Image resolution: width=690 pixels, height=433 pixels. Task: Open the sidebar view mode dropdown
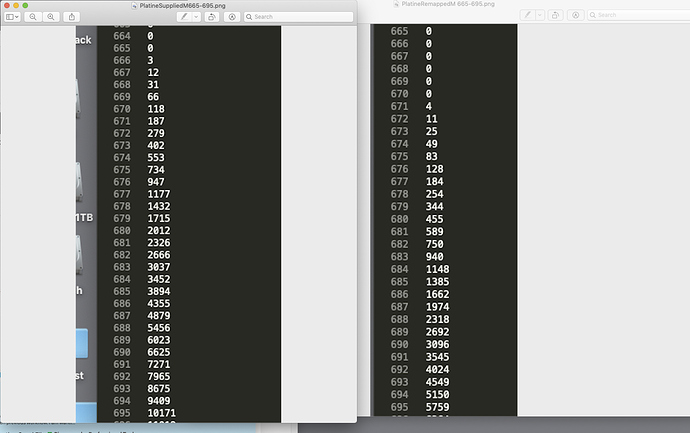pyautogui.click(x=12, y=17)
